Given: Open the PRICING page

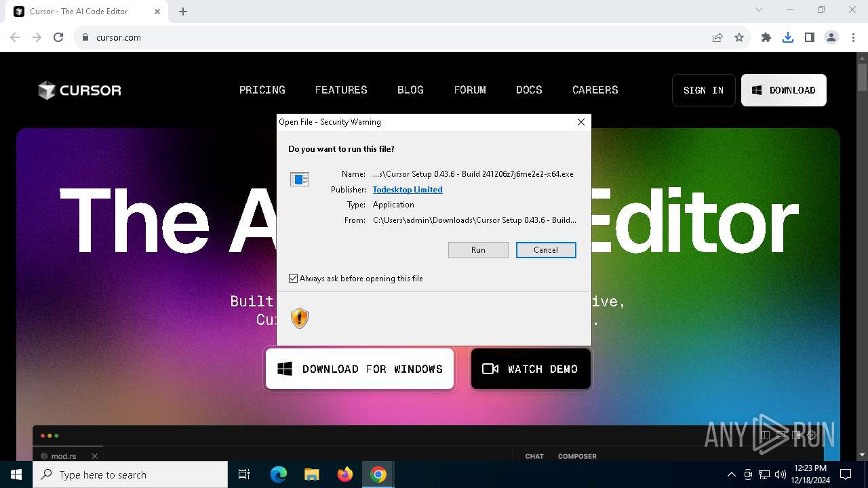Looking at the screenshot, I should point(262,90).
